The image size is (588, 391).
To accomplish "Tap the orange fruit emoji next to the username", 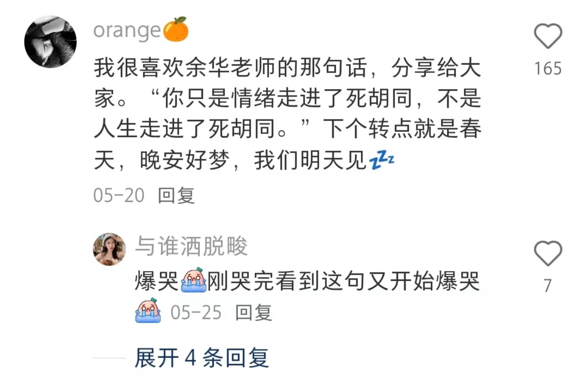I will 176,29.
